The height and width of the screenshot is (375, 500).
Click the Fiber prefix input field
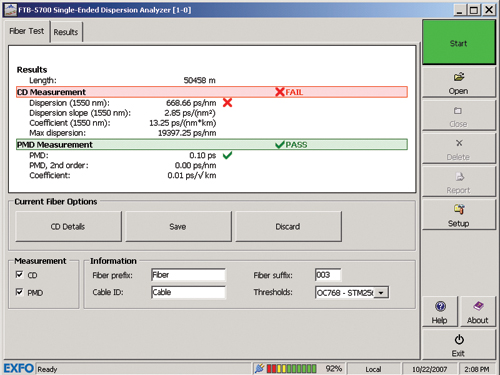(188, 275)
